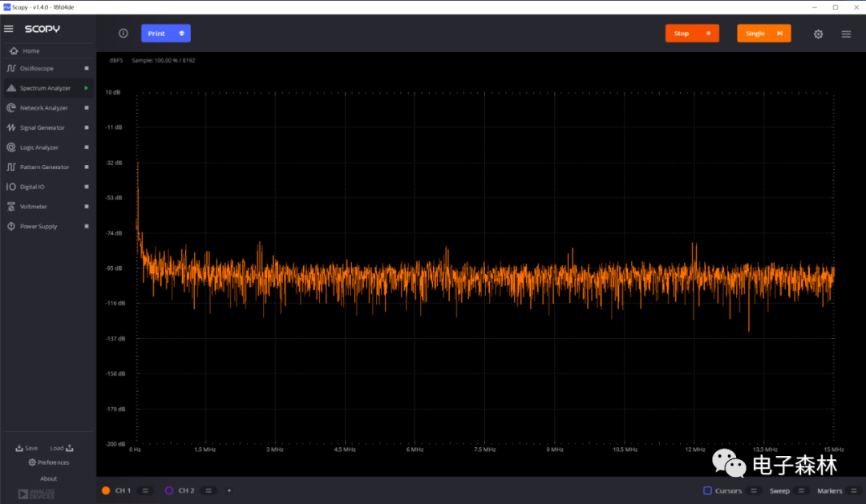Open CH 2 settings menu

pyautogui.click(x=208, y=490)
